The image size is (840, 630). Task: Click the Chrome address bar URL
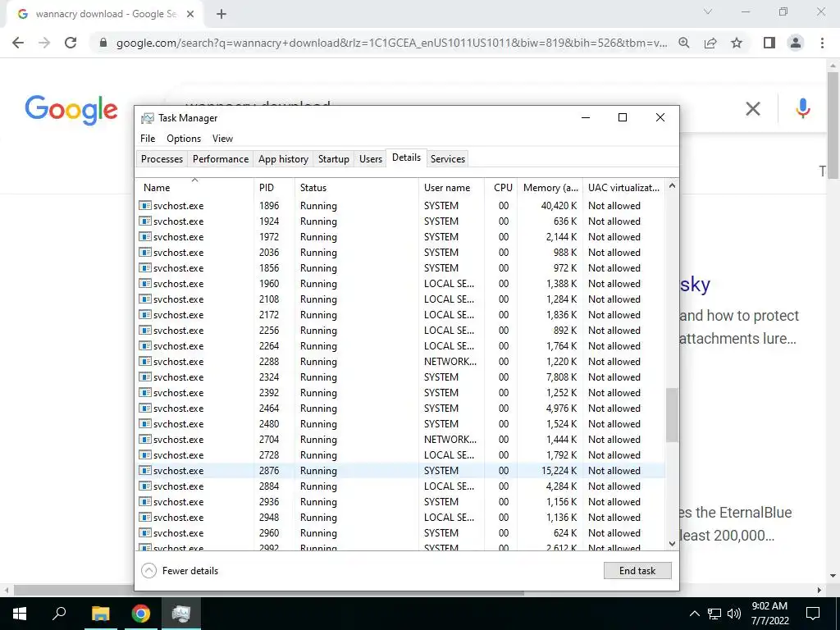click(x=392, y=43)
